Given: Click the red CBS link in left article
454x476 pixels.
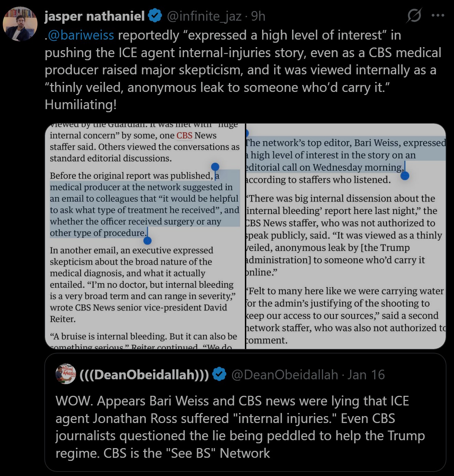Looking at the screenshot, I should [184, 136].
